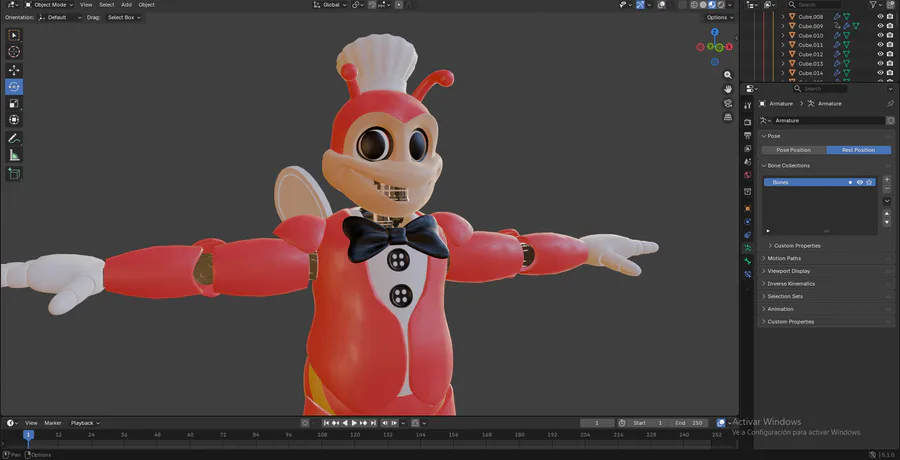Open the World properties tab
The height and width of the screenshot is (460, 900).
pyautogui.click(x=747, y=175)
